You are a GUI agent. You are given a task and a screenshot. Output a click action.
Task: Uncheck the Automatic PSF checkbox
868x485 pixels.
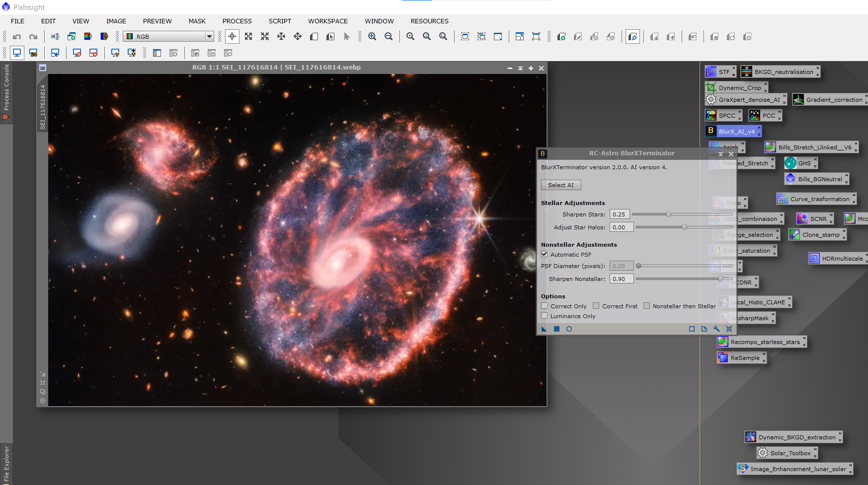click(545, 254)
